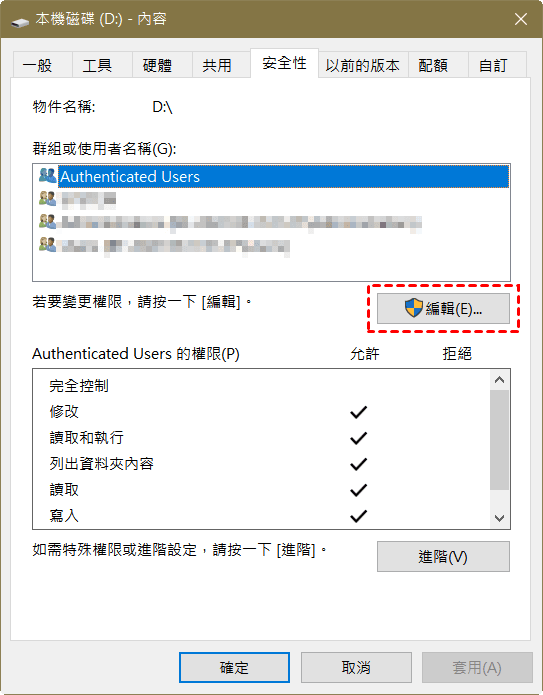Click the 進階(V) button
This screenshot has width=543, height=695.
click(443, 556)
